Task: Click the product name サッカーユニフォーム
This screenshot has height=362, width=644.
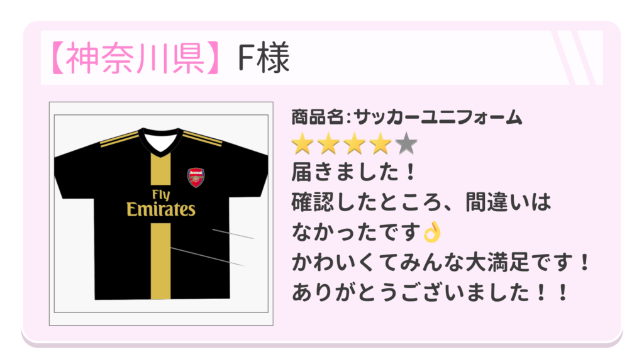Action: 438,118
